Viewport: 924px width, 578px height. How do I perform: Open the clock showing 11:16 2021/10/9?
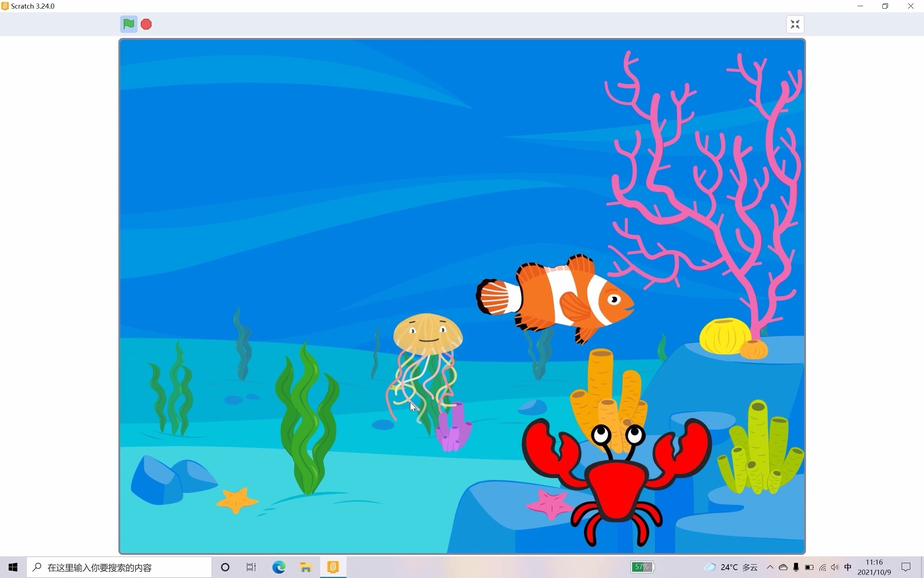tap(874, 567)
